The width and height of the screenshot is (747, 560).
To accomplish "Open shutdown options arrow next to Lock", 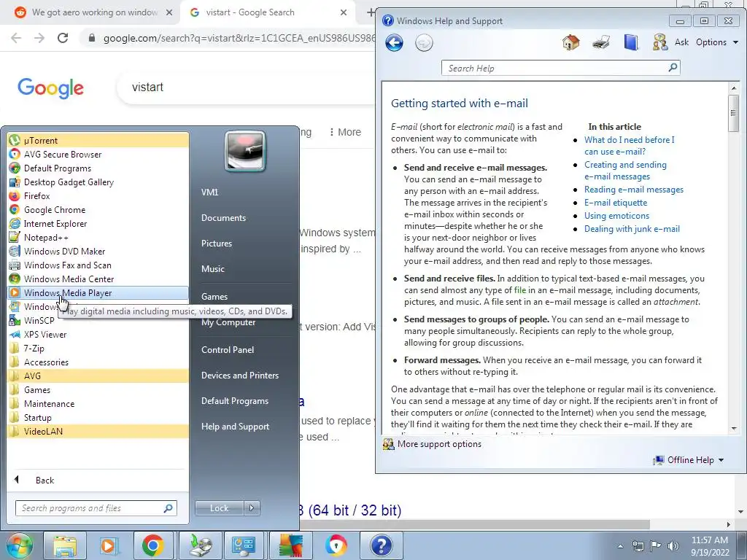I will point(252,508).
